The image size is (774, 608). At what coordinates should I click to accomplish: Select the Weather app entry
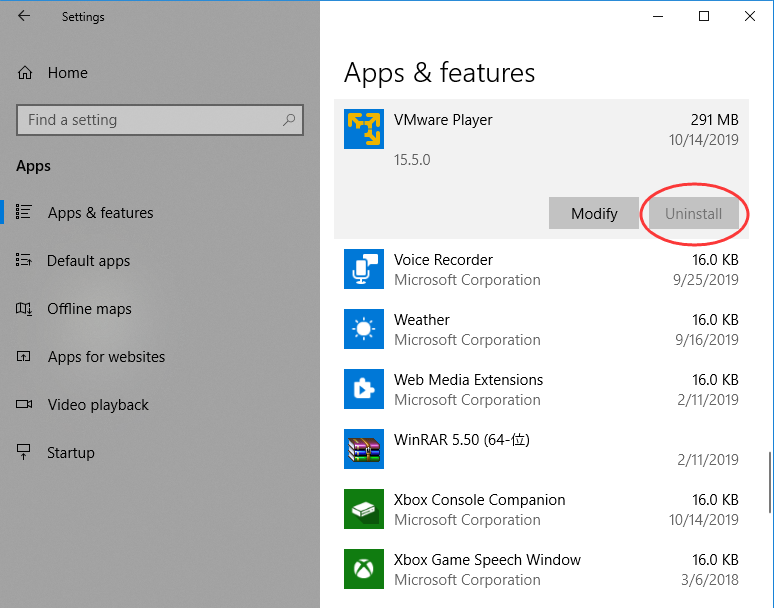(x=542, y=329)
